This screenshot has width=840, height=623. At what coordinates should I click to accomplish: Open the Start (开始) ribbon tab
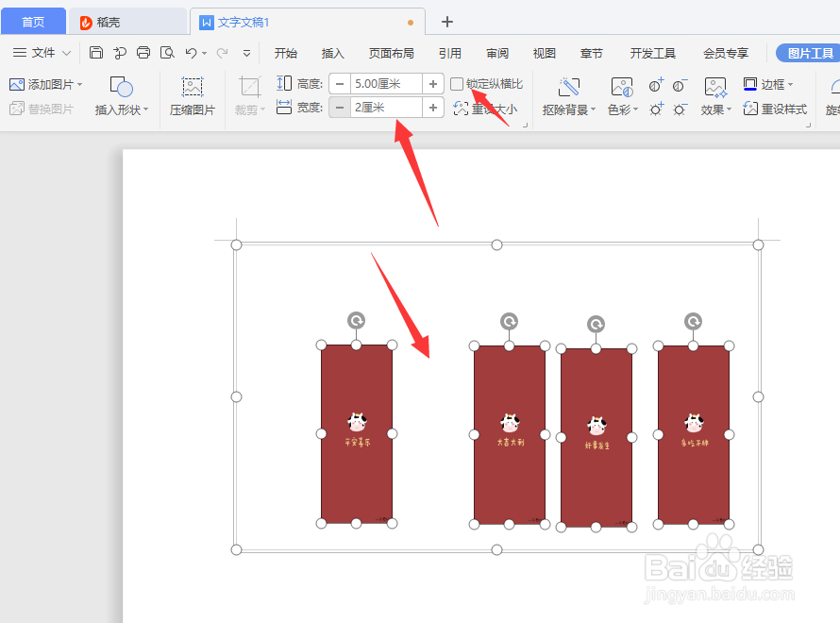click(x=286, y=53)
